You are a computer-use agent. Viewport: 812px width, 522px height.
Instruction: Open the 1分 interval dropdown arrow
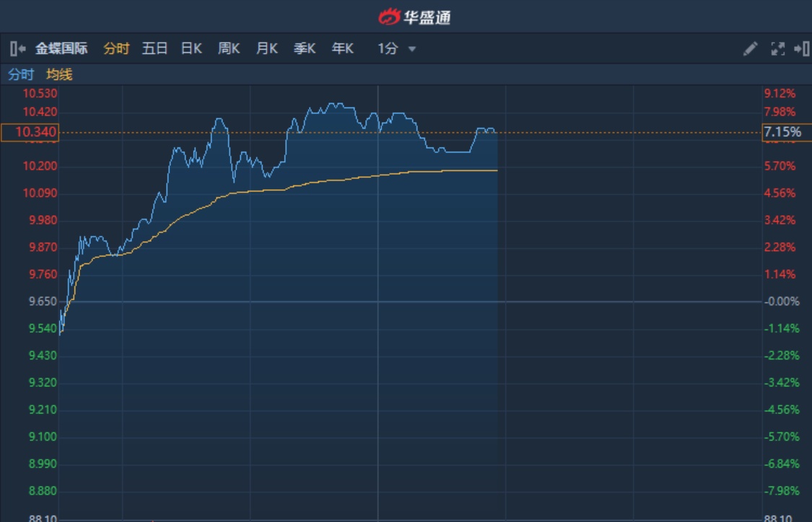[412, 49]
